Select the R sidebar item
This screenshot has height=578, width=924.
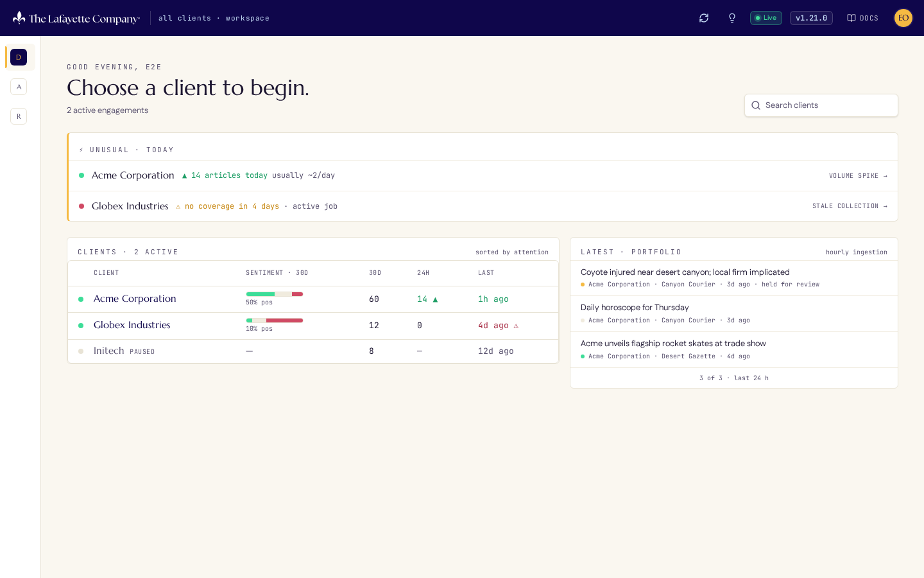click(x=19, y=116)
